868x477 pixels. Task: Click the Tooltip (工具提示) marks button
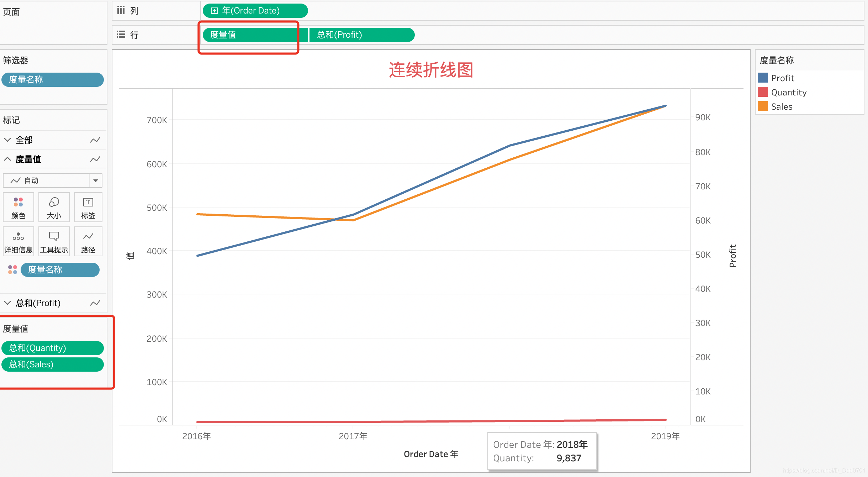[x=54, y=241]
